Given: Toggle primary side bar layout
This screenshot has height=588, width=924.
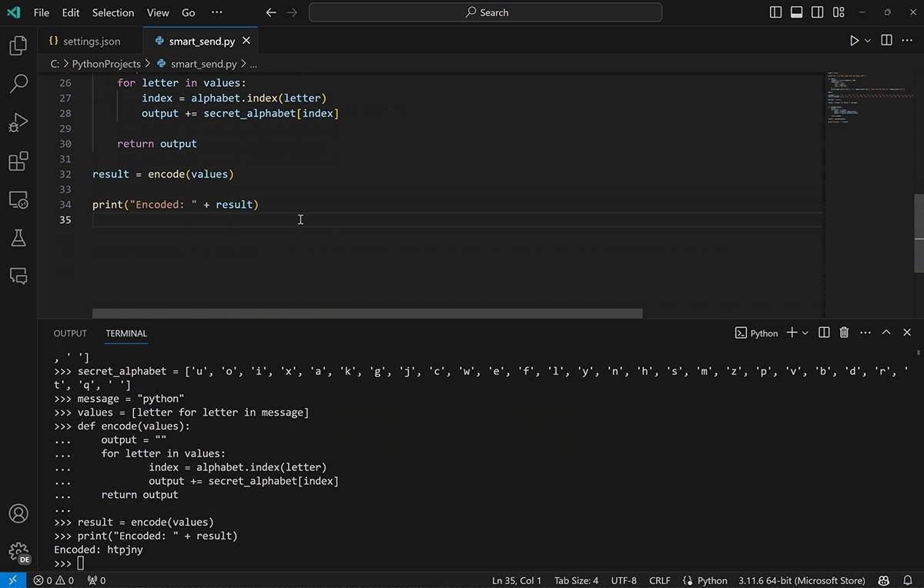Looking at the screenshot, I should [x=776, y=12].
